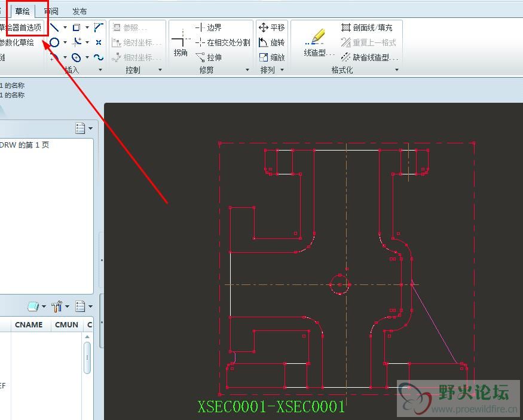Select the Chamfer sketch tool
Screen dimensions: 523x420
(99, 27)
